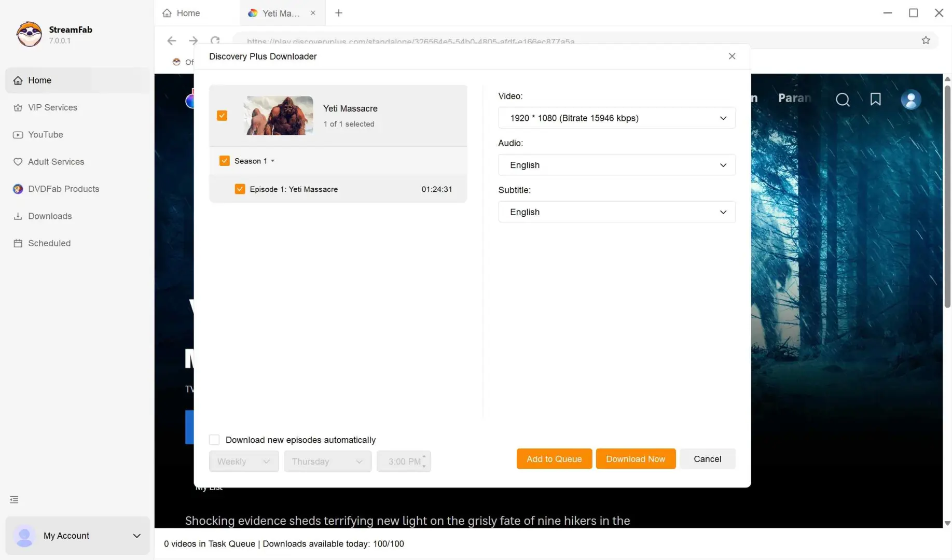
Task: Collapse the sidebar using the menu icon
Action: (14, 500)
